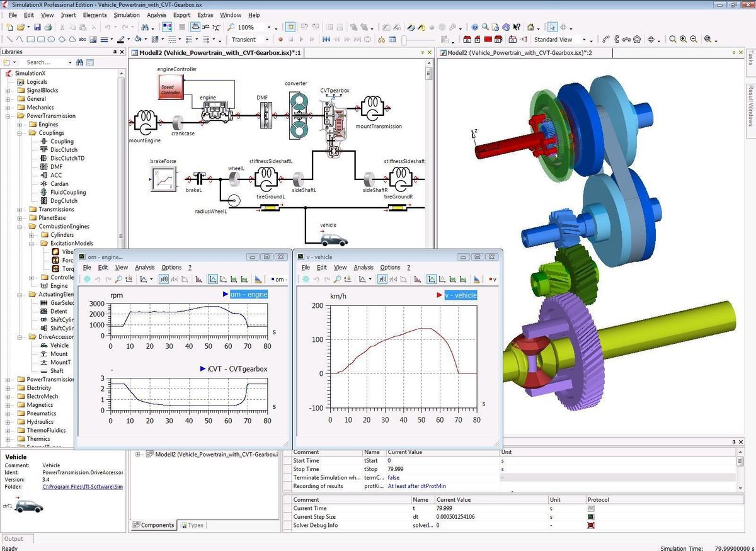
Task: Select the y(t) plot mode in vehicle window
Action: click(x=383, y=279)
